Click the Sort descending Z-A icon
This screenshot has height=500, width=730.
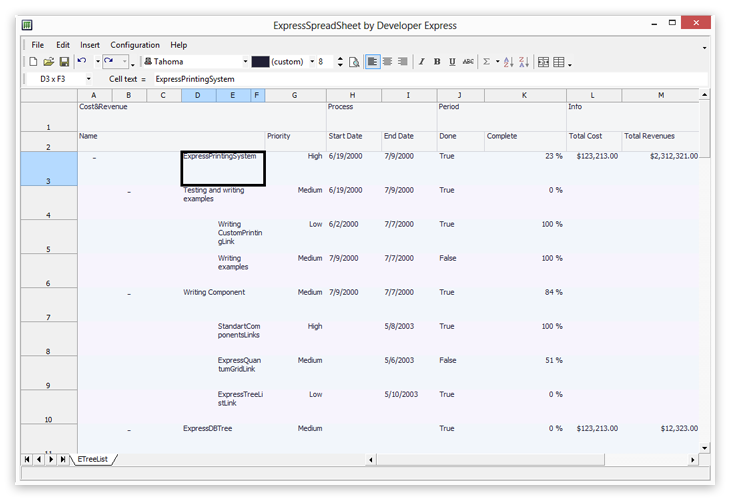click(x=524, y=62)
